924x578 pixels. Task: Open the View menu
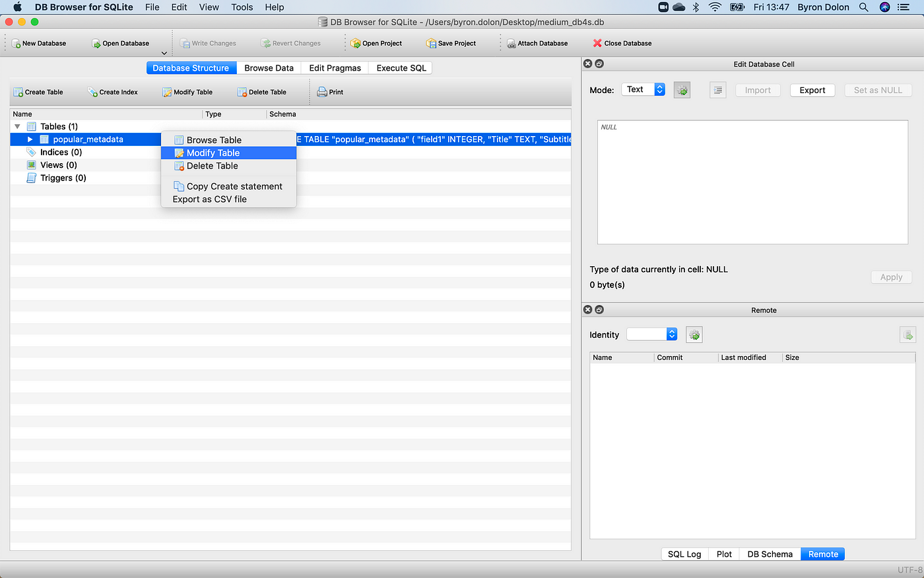tap(209, 7)
